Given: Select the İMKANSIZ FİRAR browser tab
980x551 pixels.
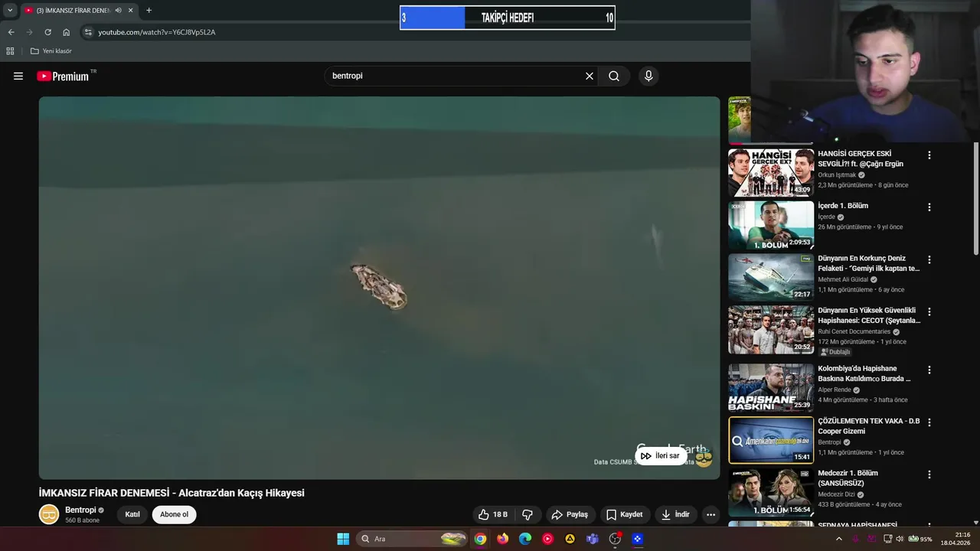Looking at the screenshot, I should 73,11.
